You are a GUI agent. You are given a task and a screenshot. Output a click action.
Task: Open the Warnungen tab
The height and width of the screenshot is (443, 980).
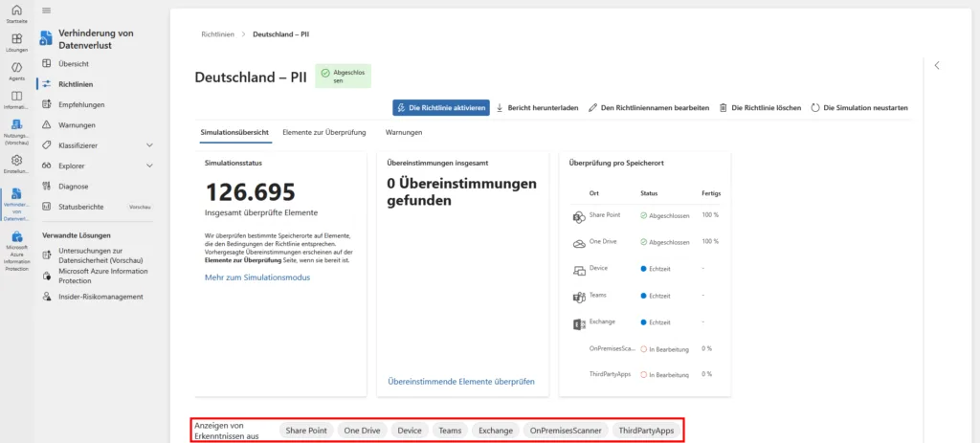pos(403,132)
